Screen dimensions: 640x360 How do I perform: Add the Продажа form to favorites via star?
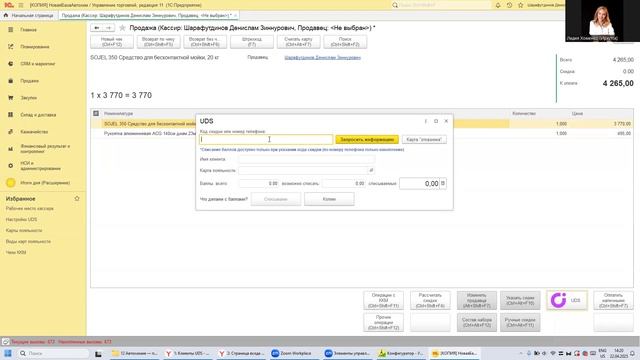[122, 28]
